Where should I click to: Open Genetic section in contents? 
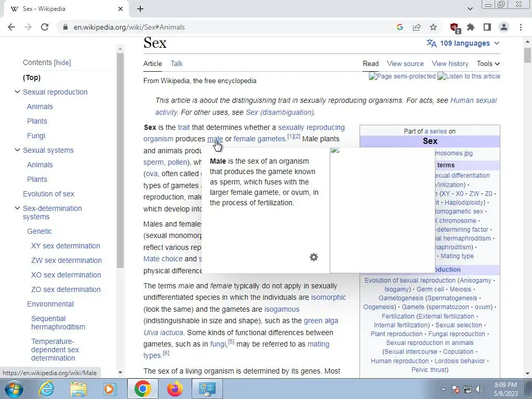[39, 231]
